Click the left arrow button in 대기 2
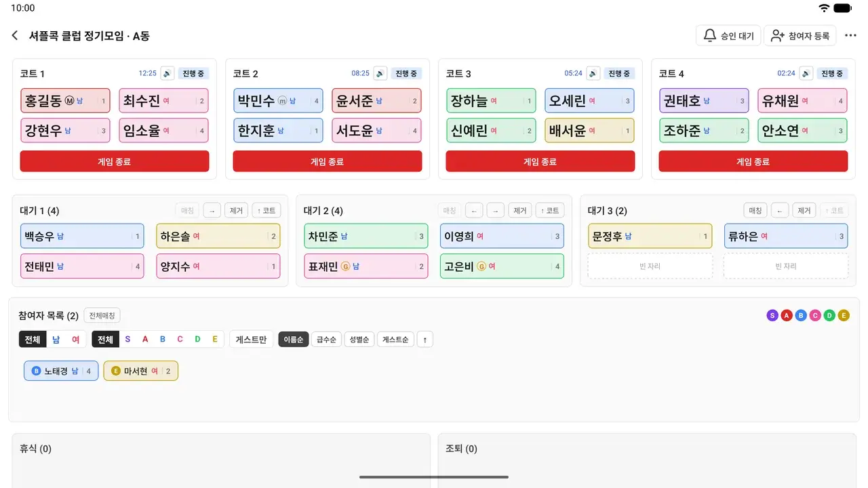 (474, 211)
